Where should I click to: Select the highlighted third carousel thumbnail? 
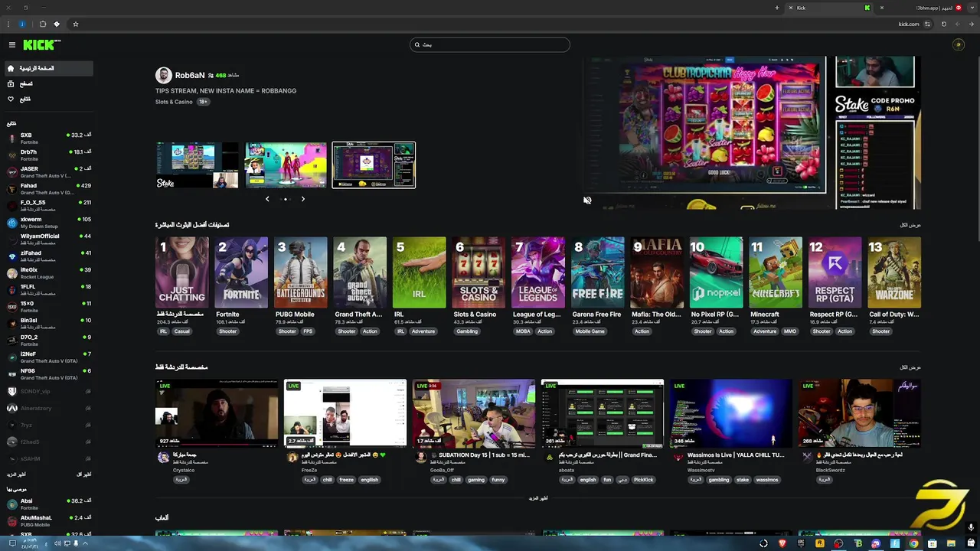click(x=374, y=165)
